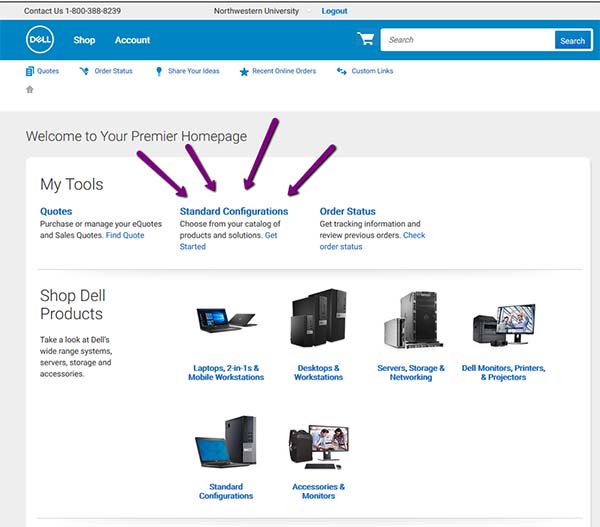Click the Welcome to Your Premier Homepage heading

(136, 136)
